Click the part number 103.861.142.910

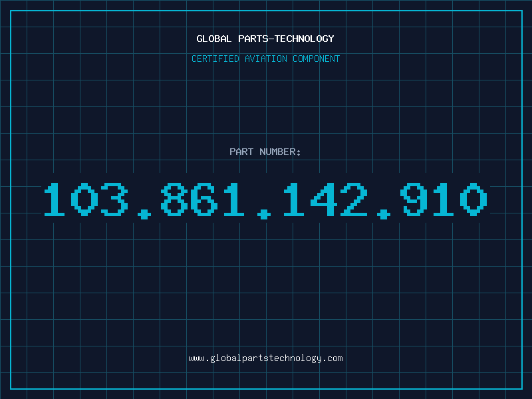pyautogui.click(x=265, y=201)
